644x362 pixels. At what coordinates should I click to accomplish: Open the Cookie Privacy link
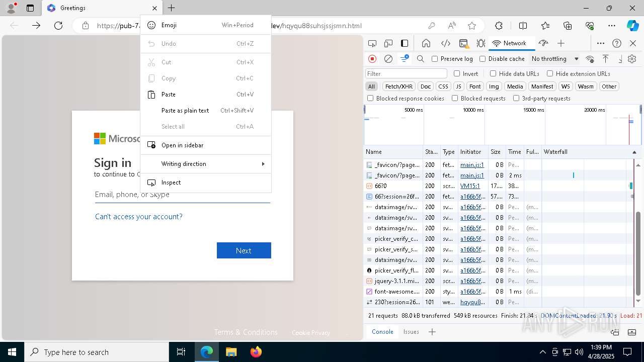[311, 333]
